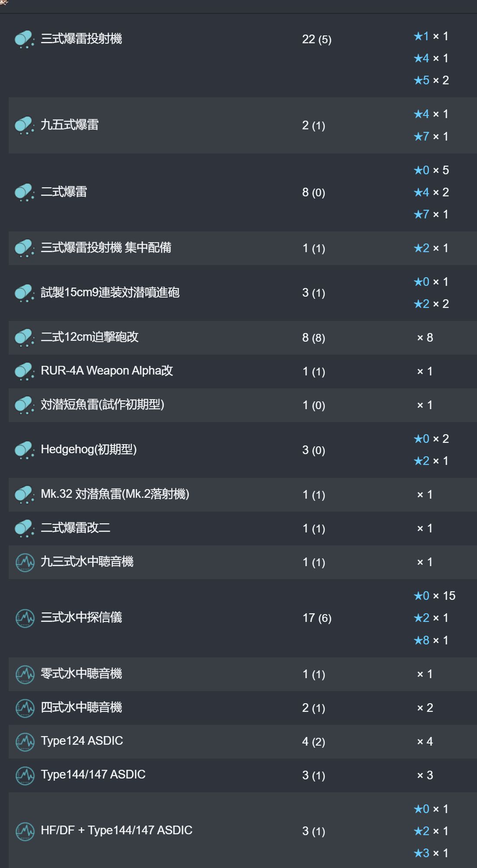
Task: Click the 対潜短魚雷(試作初期型) equipment name
Action: pyautogui.click(x=102, y=404)
